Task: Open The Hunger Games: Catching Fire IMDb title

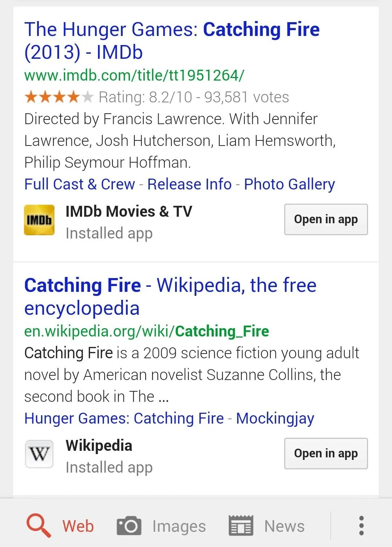Action: [x=172, y=41]
